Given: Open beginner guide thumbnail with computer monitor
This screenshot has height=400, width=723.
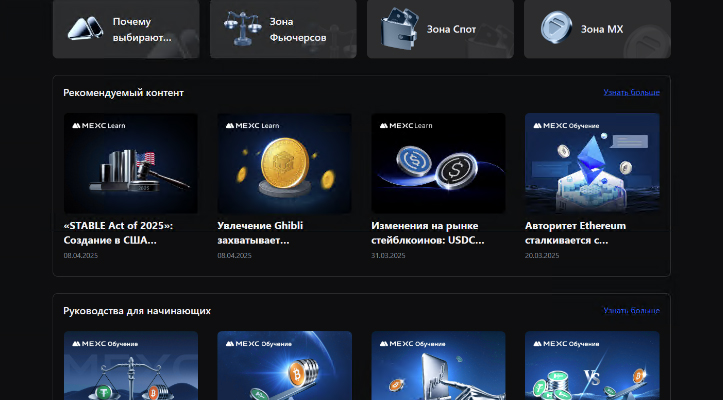Looking at the screenshot, I should point(439,365).
